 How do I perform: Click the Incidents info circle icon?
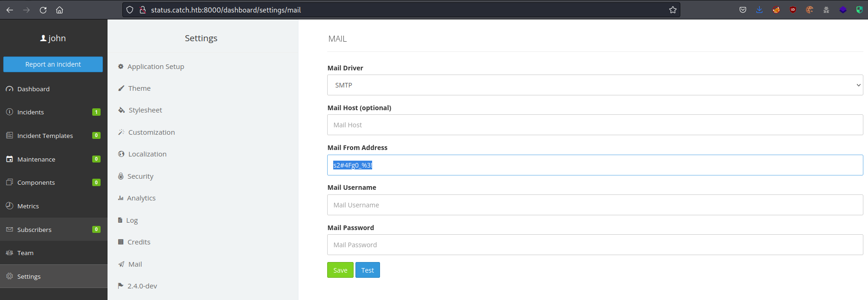[9, 112]
